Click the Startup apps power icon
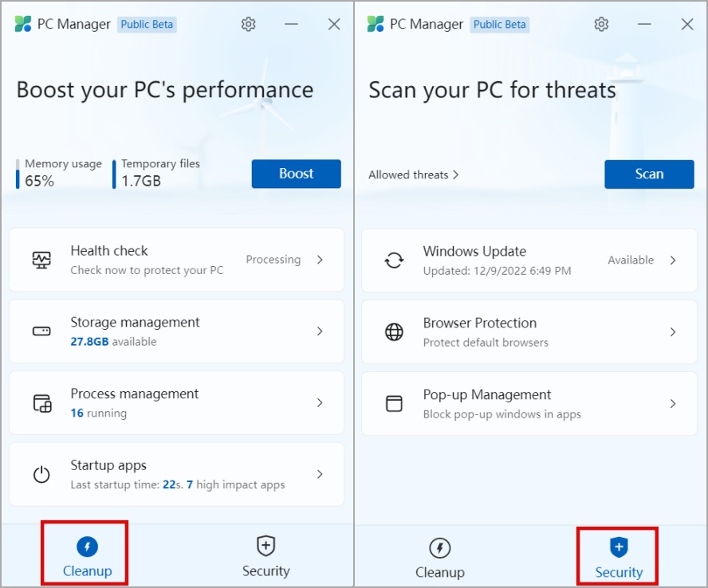 pyautogui.click(x=41, y=475)
